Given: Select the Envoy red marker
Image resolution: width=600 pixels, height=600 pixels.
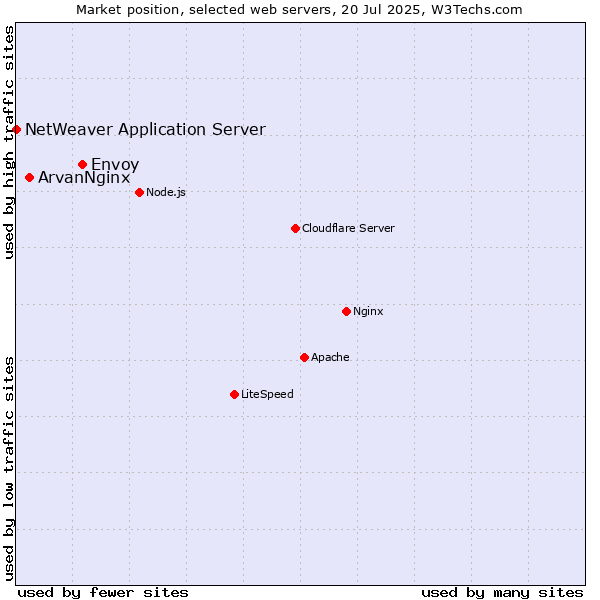Looking at the screenshot, I should (x=82, y=165).
